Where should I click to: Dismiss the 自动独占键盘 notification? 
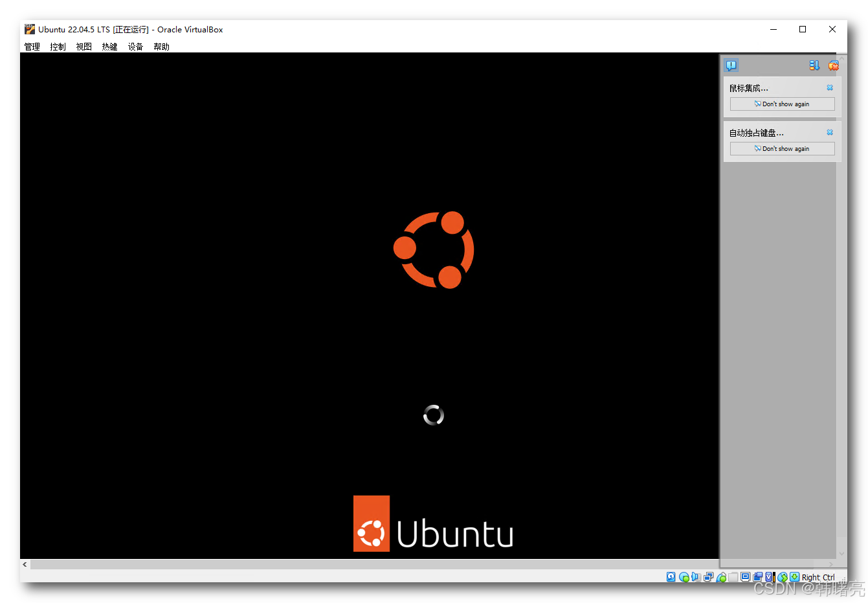[830, 132]
